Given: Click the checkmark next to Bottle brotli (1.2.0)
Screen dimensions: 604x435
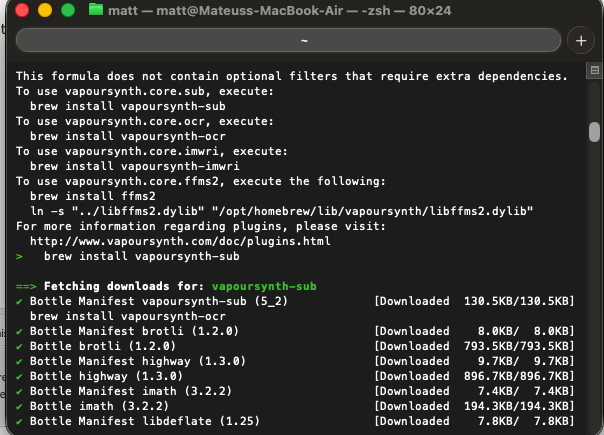Looking at the screenshot, I should point(20,346).
